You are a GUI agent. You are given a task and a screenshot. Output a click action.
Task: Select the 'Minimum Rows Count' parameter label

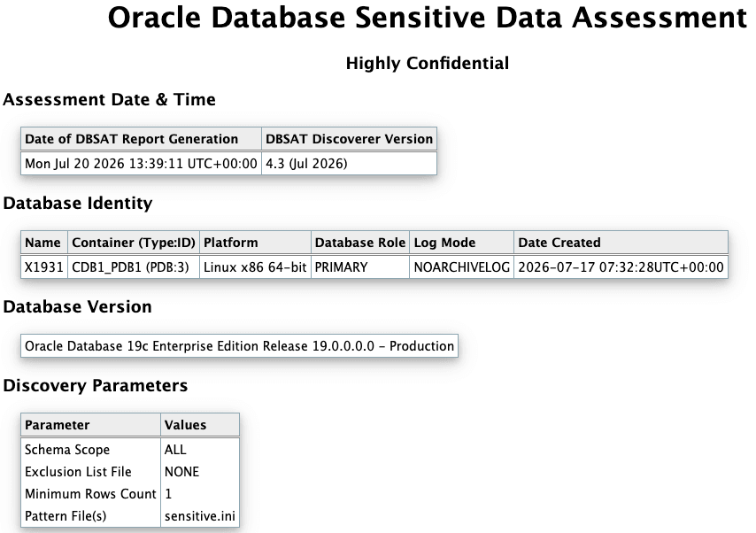pos(90,494)
